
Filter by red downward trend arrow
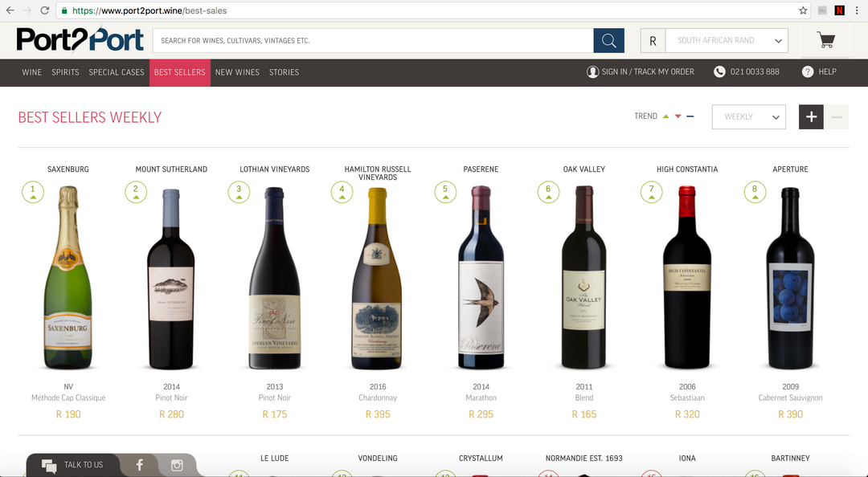pyautogui.click(x=678, y=116)
